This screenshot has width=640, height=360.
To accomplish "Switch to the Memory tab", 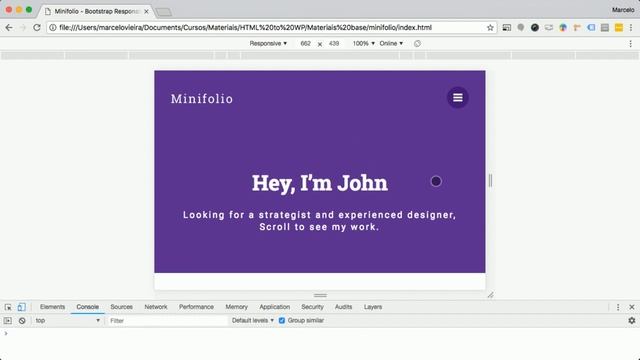I will 236,307.
